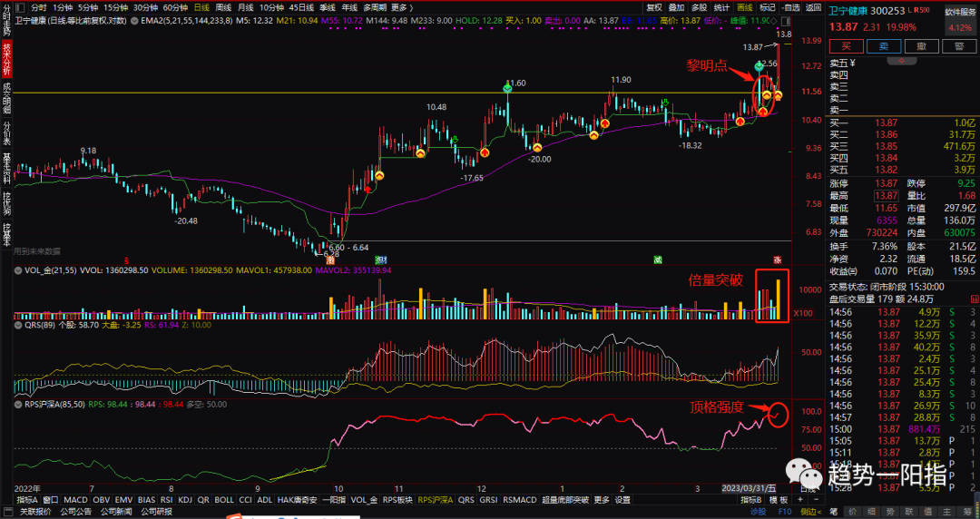Select the MACD indicator tab
The width and height of the screenshot is (980, 519).
click(75, 500)
